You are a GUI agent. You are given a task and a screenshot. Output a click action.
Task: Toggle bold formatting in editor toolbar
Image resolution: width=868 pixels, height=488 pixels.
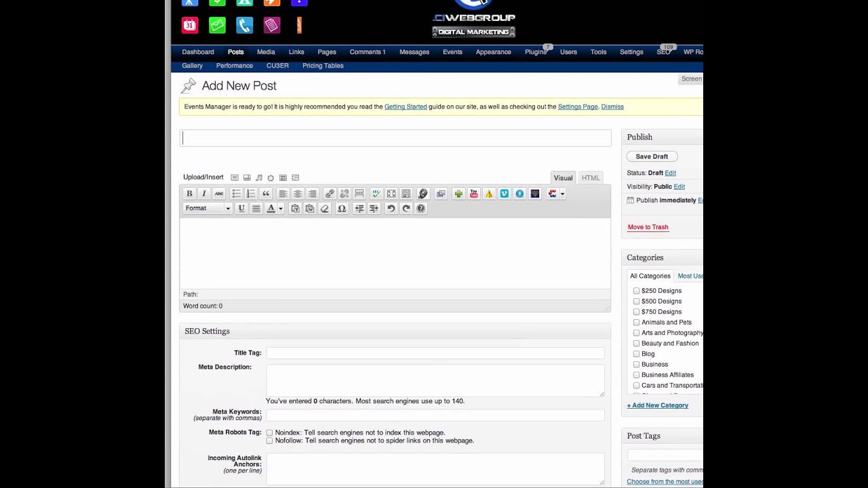click(189, 194)
